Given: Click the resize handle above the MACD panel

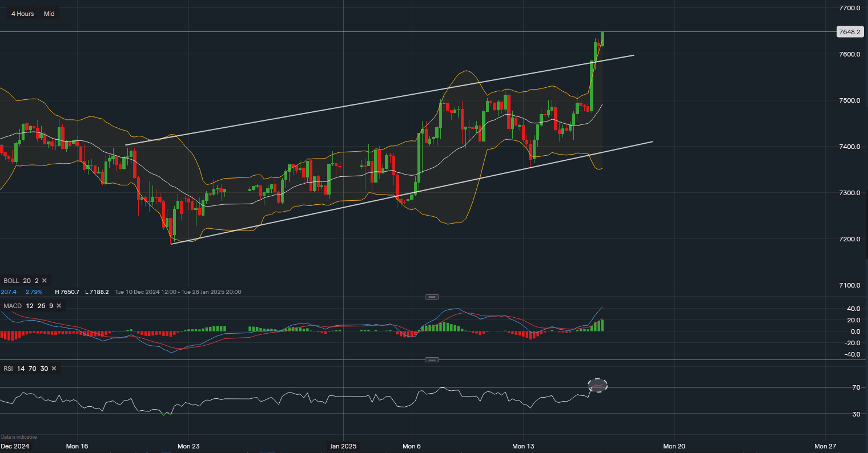Looking at the screenshot, I should point(432,297).
